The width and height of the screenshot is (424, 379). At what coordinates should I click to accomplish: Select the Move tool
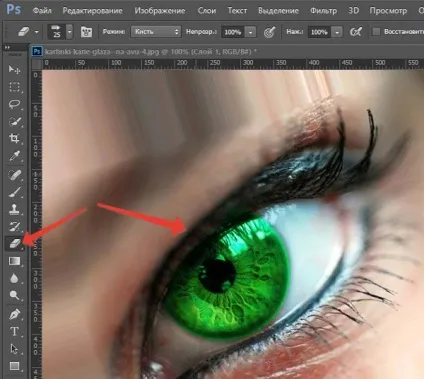(14, 69)
